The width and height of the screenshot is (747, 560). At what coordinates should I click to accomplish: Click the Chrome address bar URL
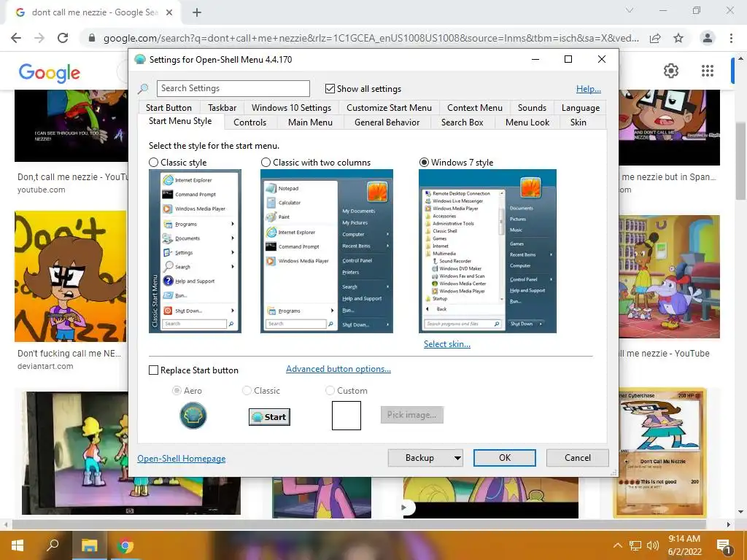[371, 38]
